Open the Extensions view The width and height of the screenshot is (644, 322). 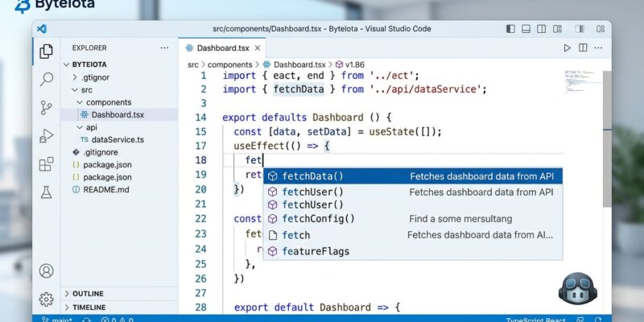(x=47, y=165)
